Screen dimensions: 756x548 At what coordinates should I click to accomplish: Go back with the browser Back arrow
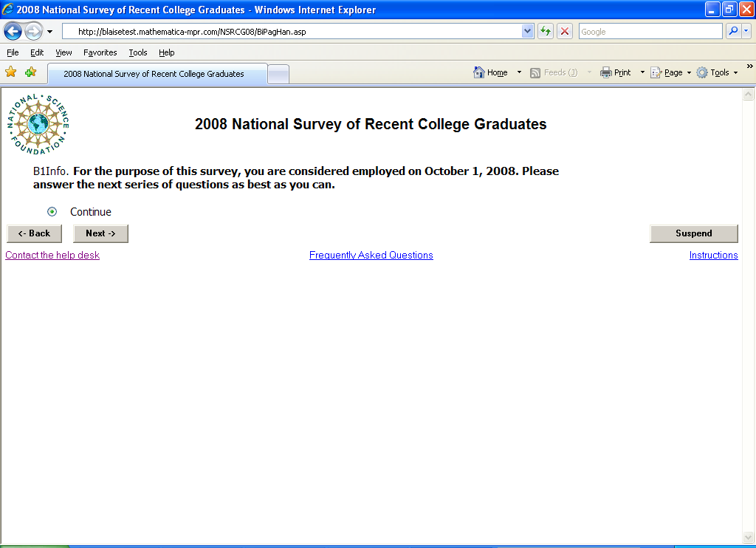coord(13,32)
